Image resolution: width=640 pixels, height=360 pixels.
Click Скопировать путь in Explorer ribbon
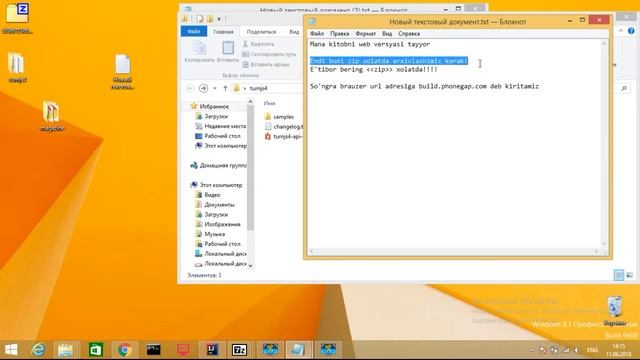[269, 54]
